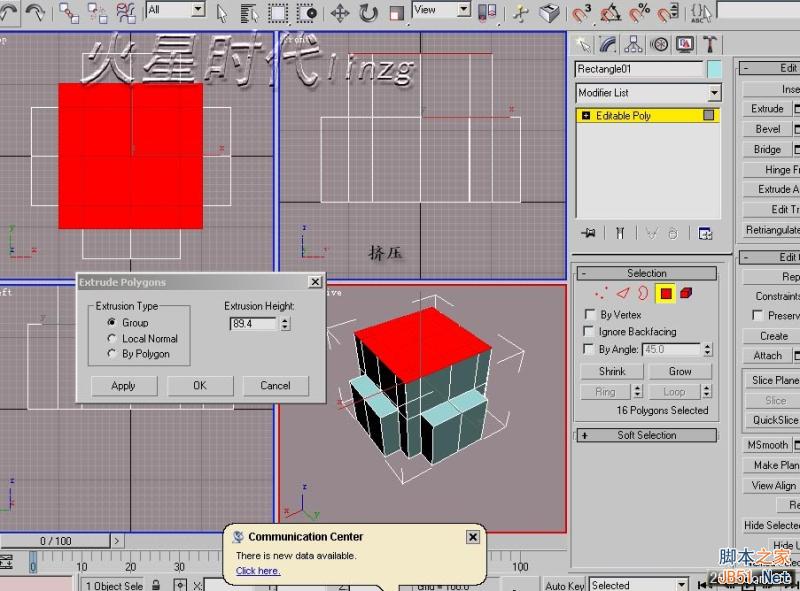This screenshot has height=591, width=800.
Task: Check the By Vertex option
Action: point(590,314)
